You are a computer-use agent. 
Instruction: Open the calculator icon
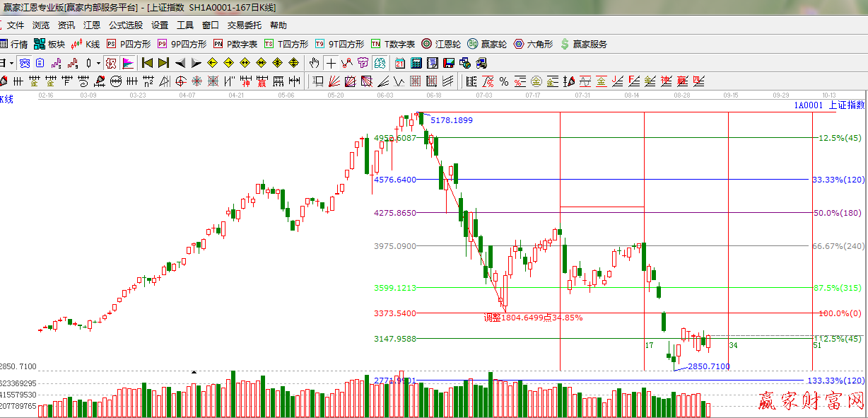(x=416, y=63)
